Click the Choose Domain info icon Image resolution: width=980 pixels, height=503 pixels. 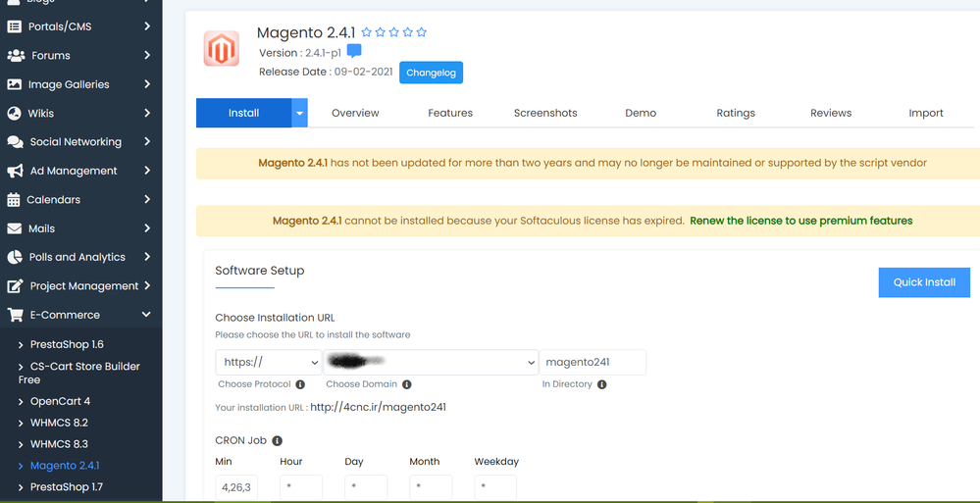[x=407, y=384]
